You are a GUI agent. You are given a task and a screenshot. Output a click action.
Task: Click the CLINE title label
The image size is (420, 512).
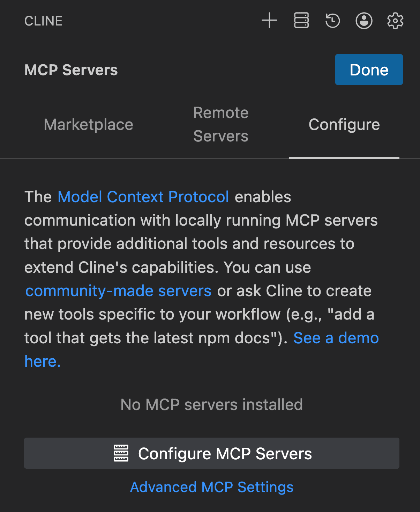43,21
